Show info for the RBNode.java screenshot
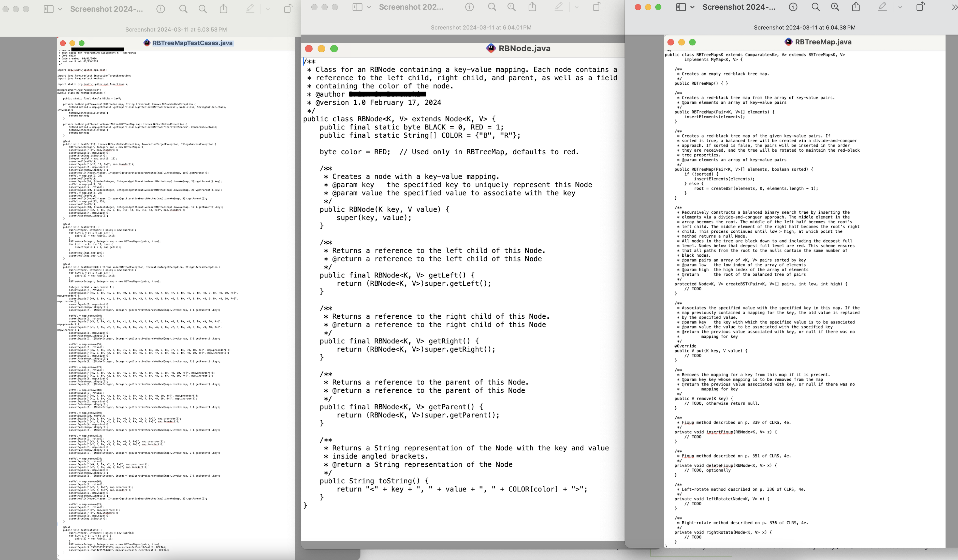The image size is (958, 560). tap(469, 6)
